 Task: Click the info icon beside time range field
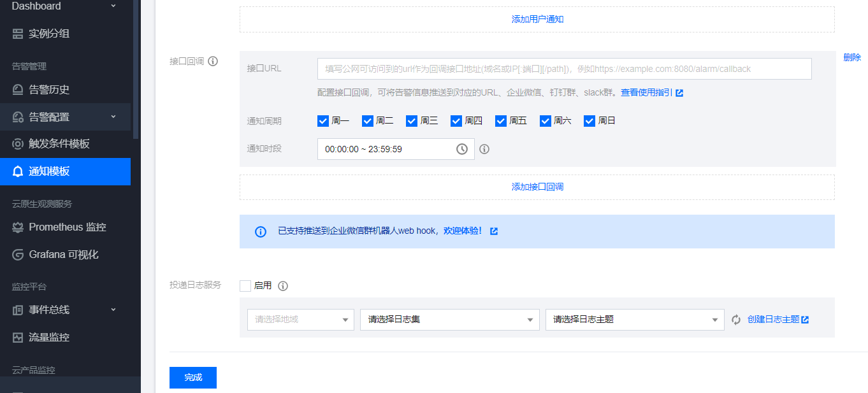pyautogui.click(x=484, y=149)
